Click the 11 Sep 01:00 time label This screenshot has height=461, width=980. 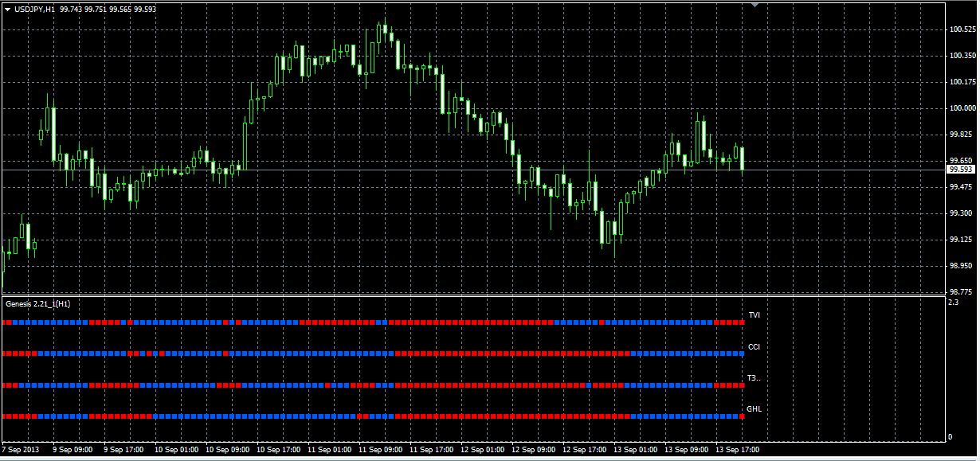(x=329, y=450)
